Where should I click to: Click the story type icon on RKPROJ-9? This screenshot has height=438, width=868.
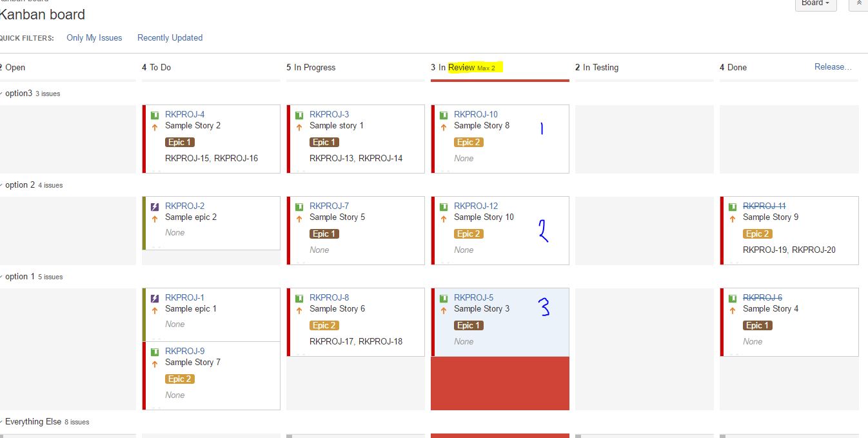[x=155, y=352]
